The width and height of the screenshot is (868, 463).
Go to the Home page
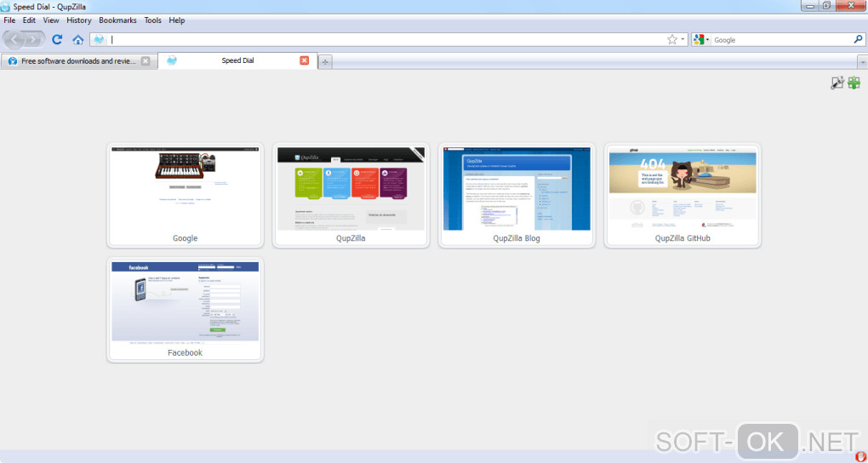pos(78,40)
